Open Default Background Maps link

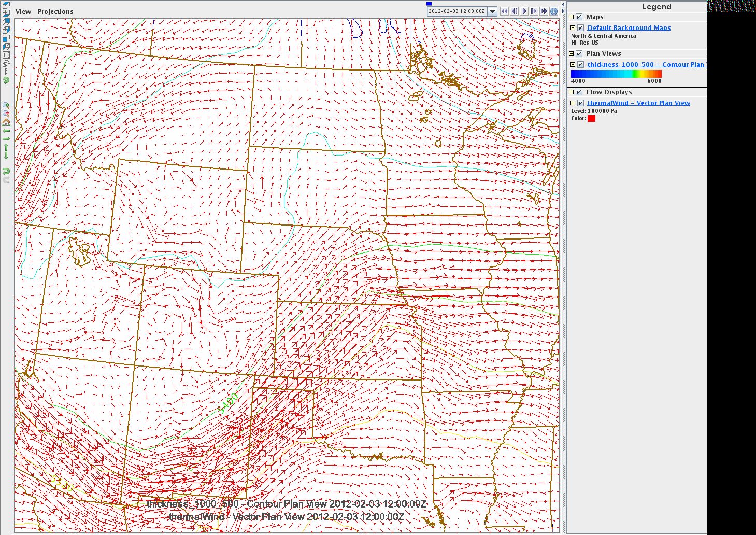tap(629, 28)
